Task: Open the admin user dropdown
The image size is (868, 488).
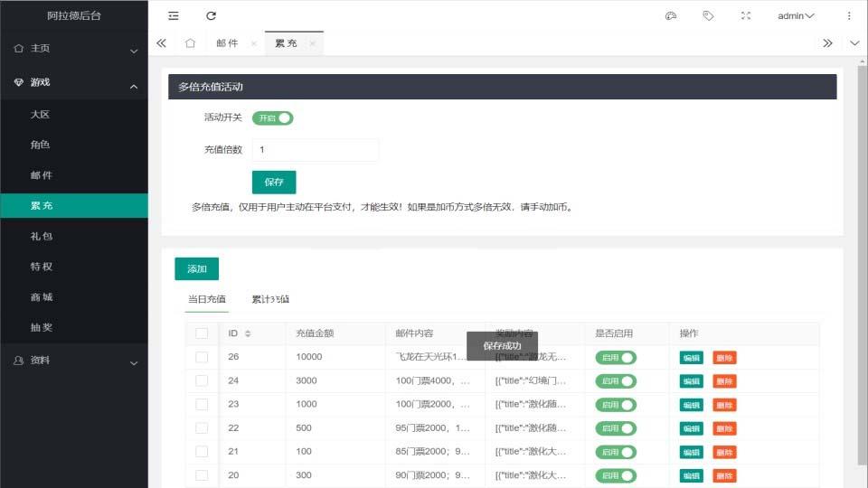Action: click(x=796, y=15)
